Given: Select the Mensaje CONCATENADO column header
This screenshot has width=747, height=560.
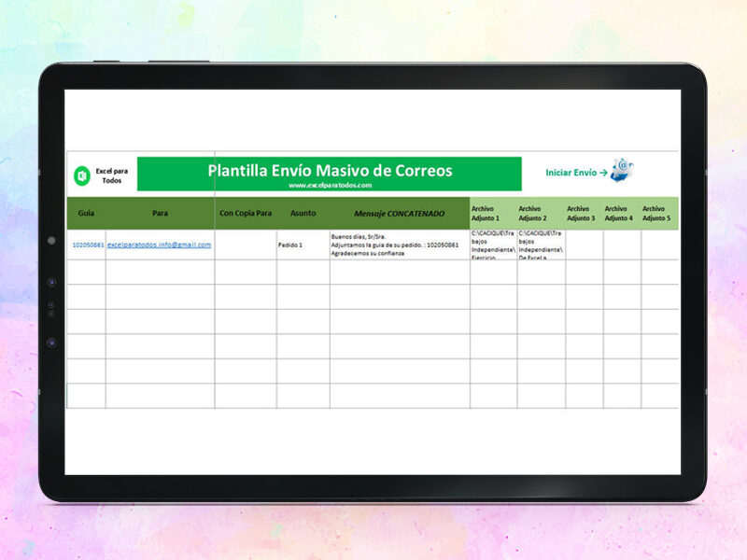Looking at the screenshot, I should tap(400, 214).
